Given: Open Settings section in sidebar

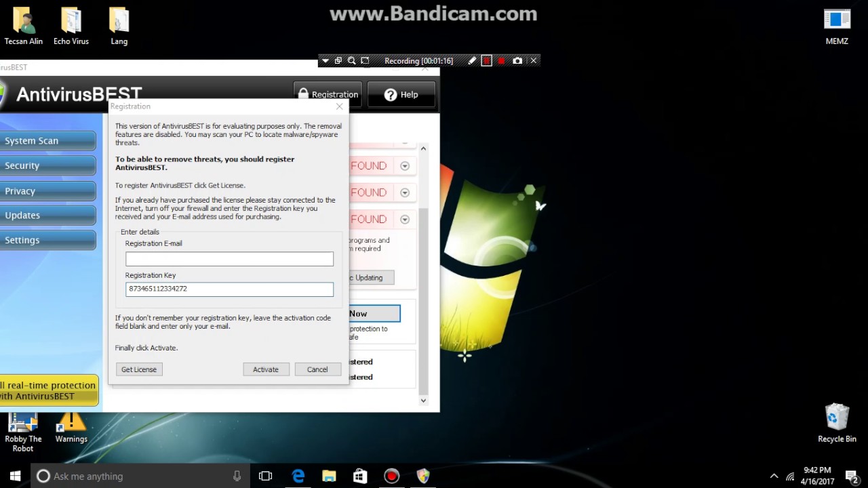Looking at the screenshot, I should point(47,240).
